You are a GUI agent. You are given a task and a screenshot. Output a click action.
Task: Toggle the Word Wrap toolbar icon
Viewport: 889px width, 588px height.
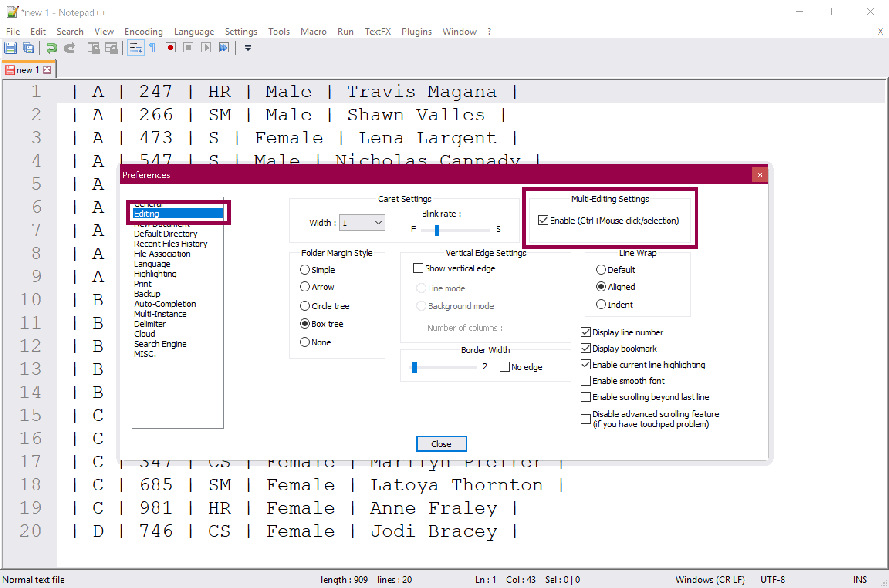[135, 48]
